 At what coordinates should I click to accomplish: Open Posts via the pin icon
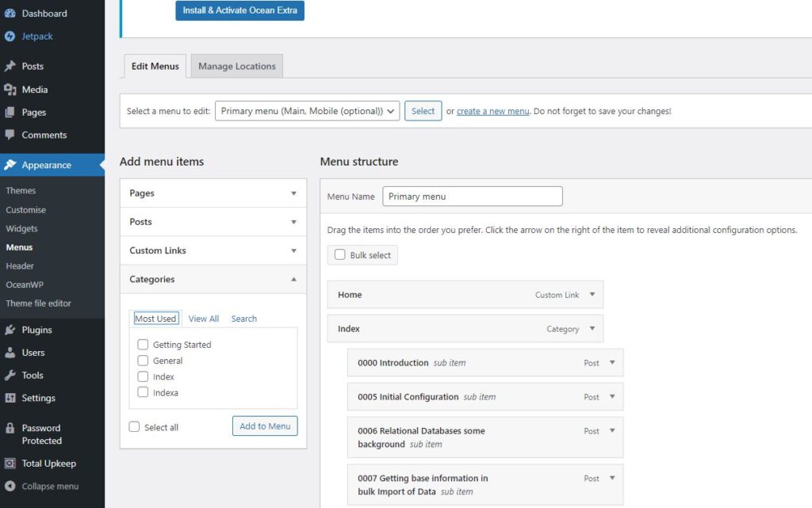coord(10,67)
